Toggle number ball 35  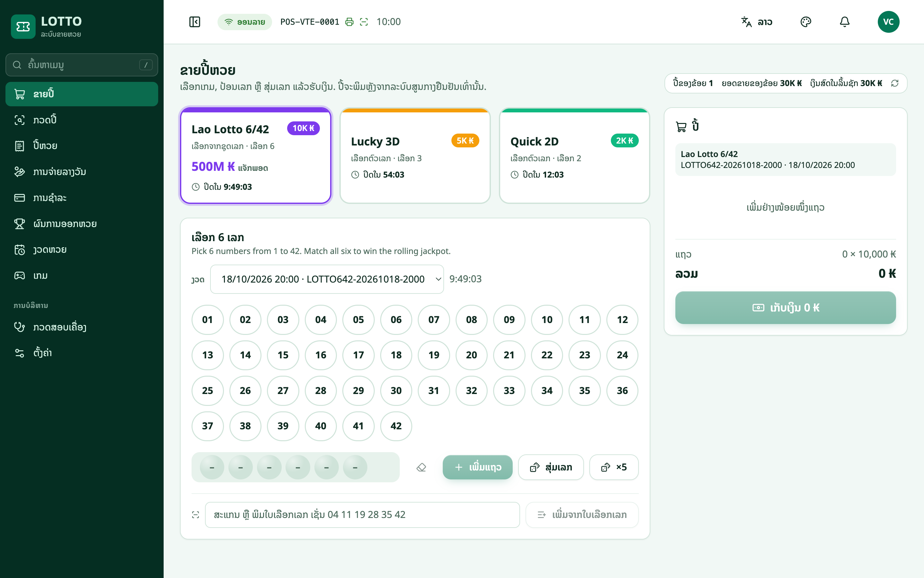(585, 391)
